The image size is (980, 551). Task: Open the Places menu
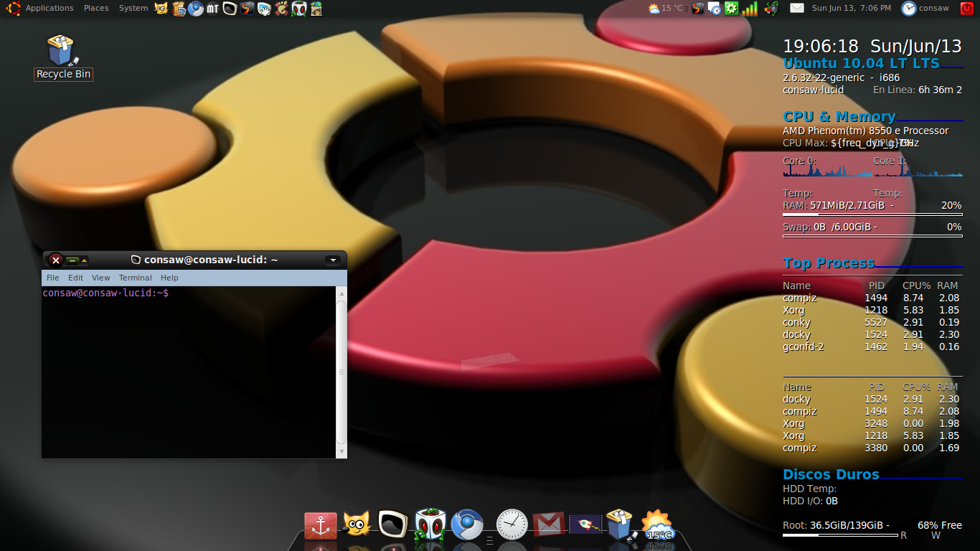click(x=96, y=9)
